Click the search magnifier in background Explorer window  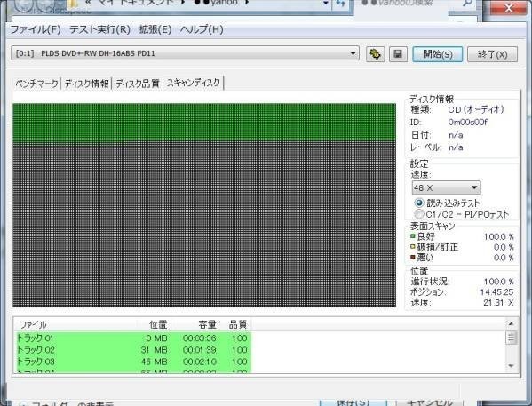click(467, 4)
